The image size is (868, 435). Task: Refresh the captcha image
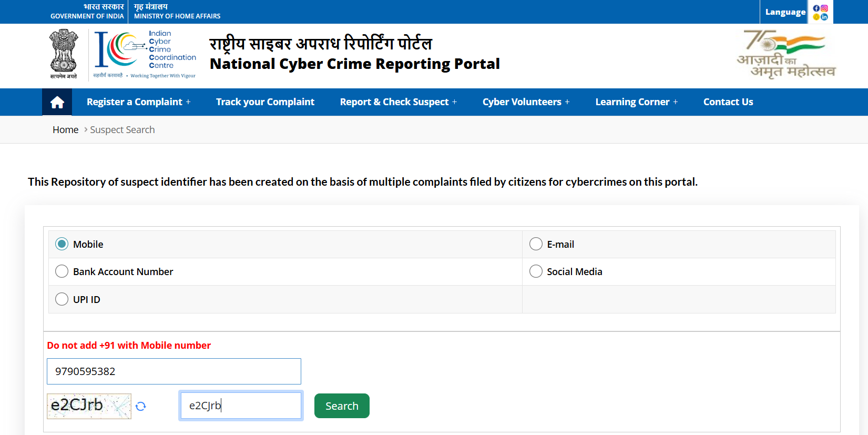pos(140,406)
